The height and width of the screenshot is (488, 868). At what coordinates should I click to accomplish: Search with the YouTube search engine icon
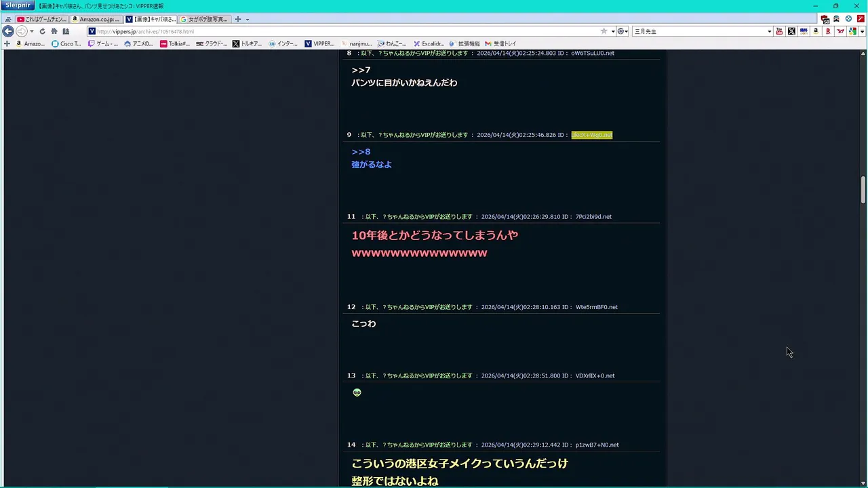click(779, 31)
